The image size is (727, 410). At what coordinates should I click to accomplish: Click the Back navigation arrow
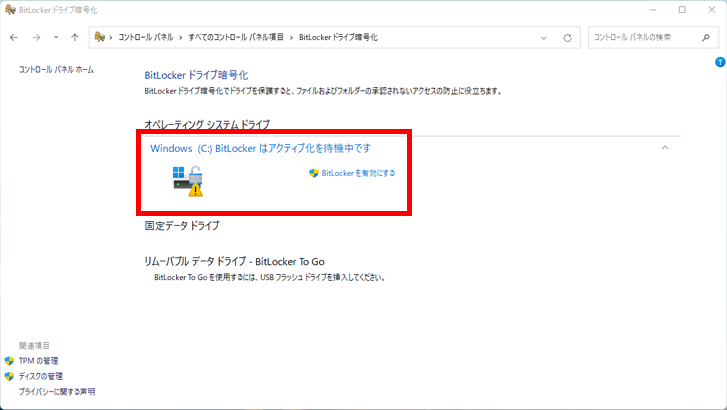coord(14,38)
